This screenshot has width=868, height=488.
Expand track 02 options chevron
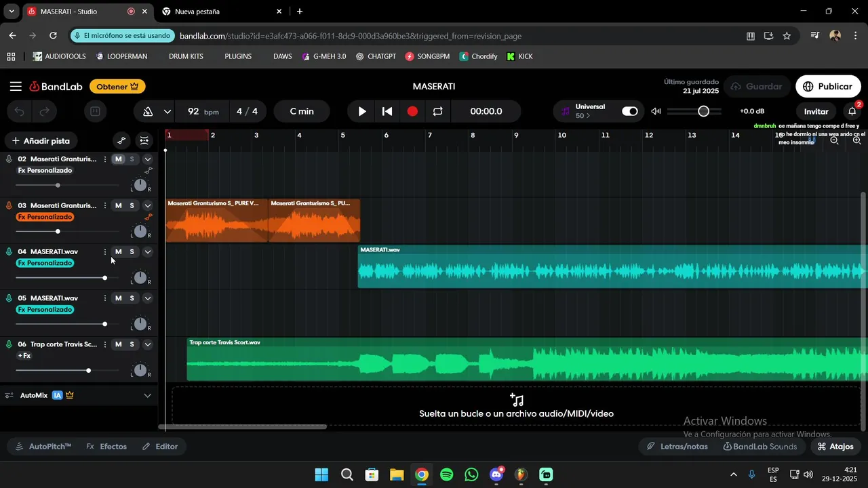[148, 159]
